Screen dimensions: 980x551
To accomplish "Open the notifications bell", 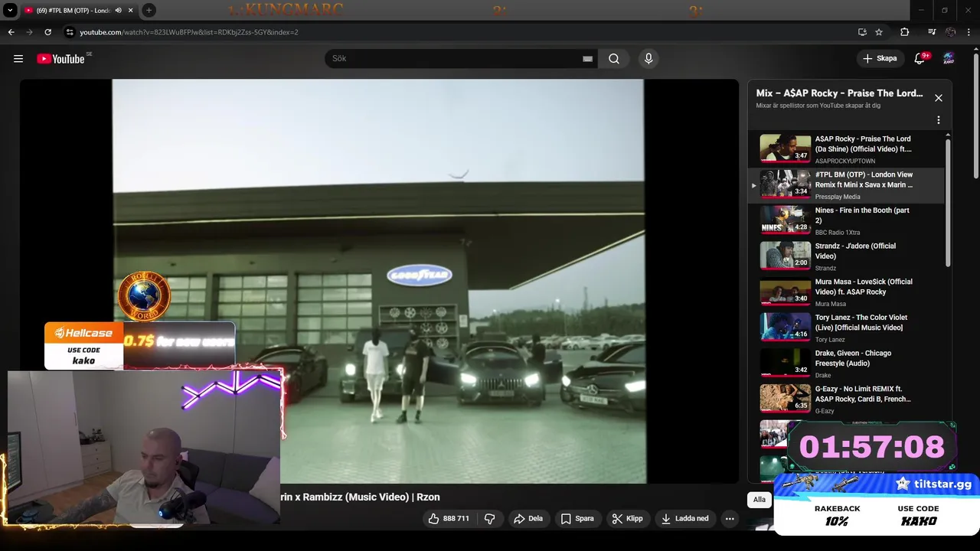I will click(920, 59).
